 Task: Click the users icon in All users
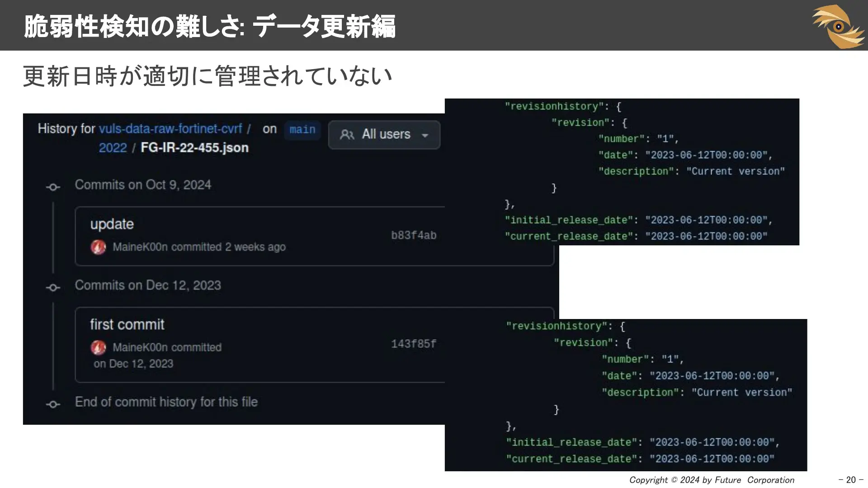tap(347, 135)
